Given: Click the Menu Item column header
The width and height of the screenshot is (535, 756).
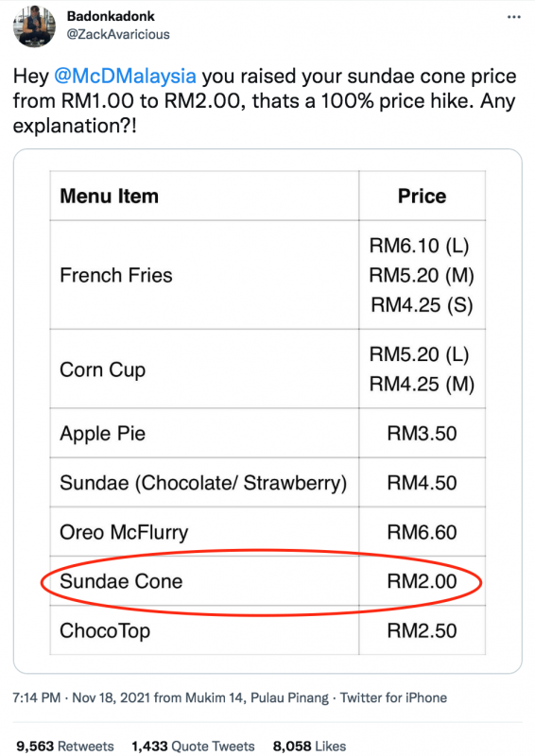Looking at the screenshot, I should (x=109, y=197).
